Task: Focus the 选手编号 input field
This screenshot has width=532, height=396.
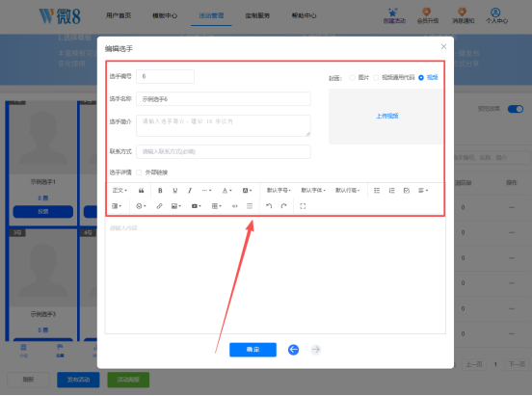Action: coord(165,76)
